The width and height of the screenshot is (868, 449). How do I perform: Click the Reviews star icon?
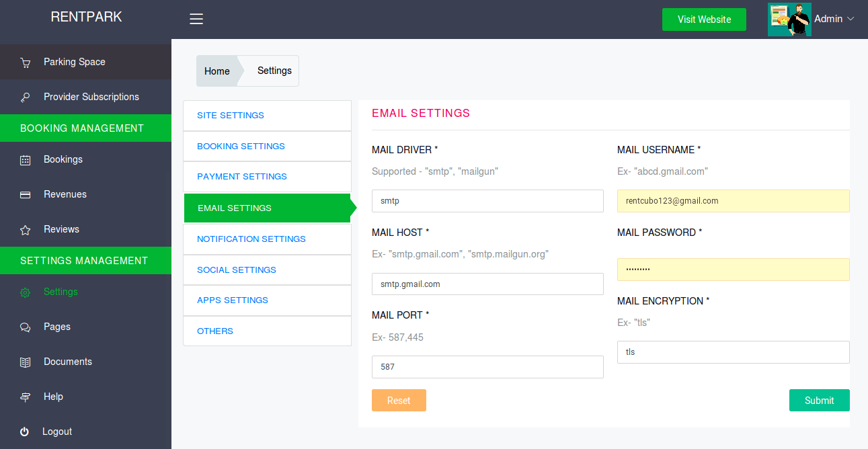[x=26, y=230]
